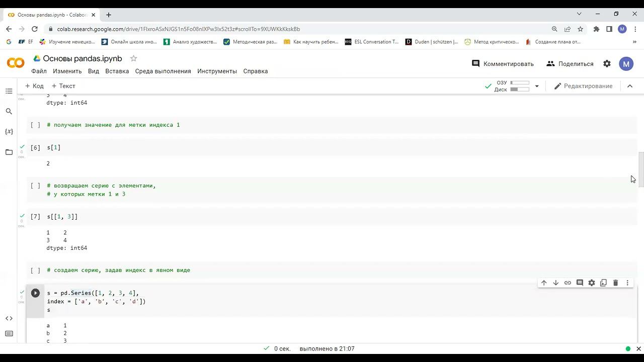Screen dimensions: 644x362
Task: Open the Вид menu
Action: [x=94, y=71]
